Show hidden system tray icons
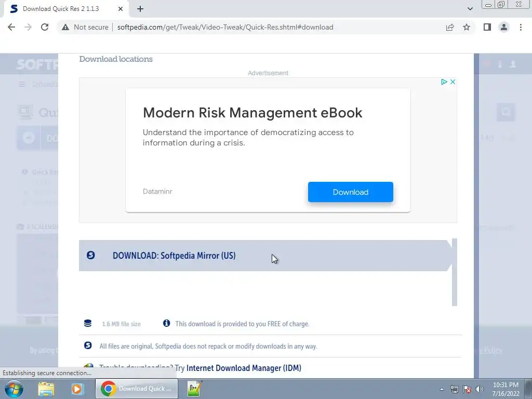This screenshot has width=532, height=399. click(x=442, y=389)
